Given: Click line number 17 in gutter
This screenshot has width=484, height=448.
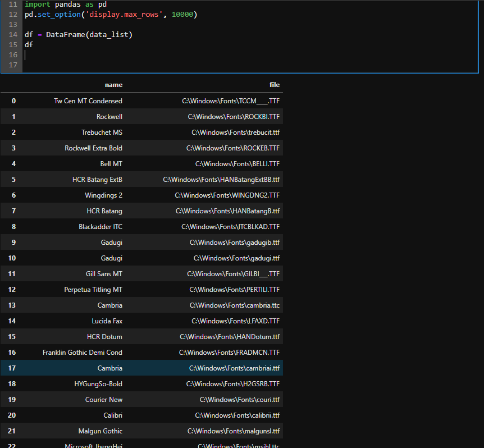Looking at the screenshot, I should click(x=13, y=65).
